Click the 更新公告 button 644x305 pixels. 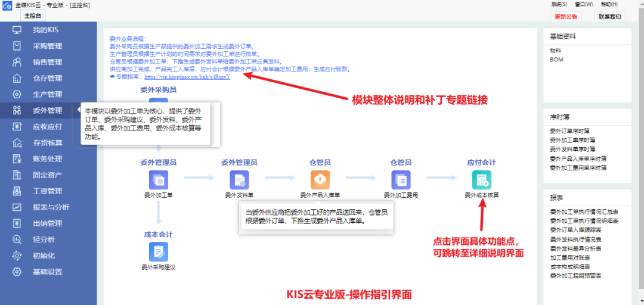[566, 17]
